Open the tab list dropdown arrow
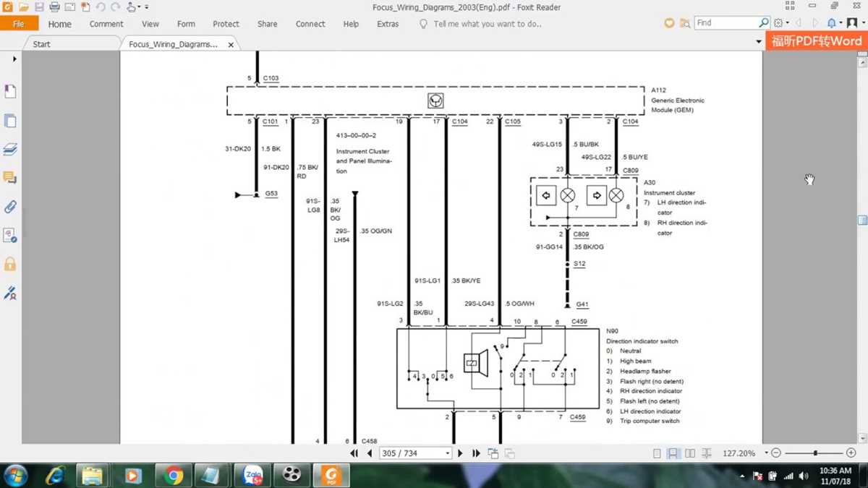This screenshot has height=488, width=868. pos(758,42)
